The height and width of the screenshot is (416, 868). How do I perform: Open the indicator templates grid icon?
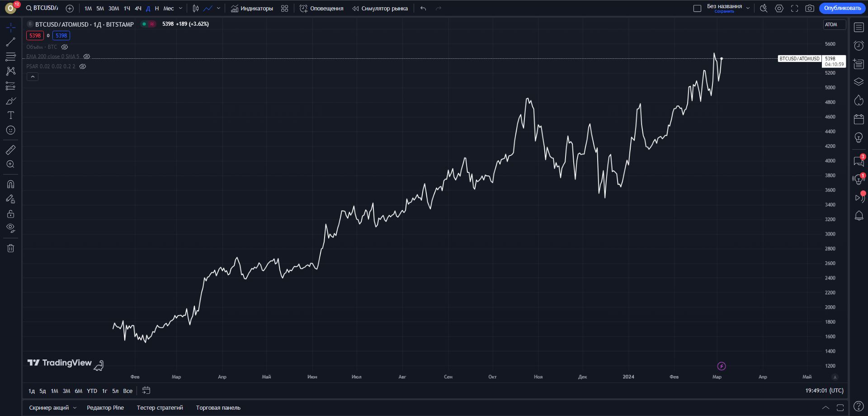pyautogui.click(x=284, y=8)
